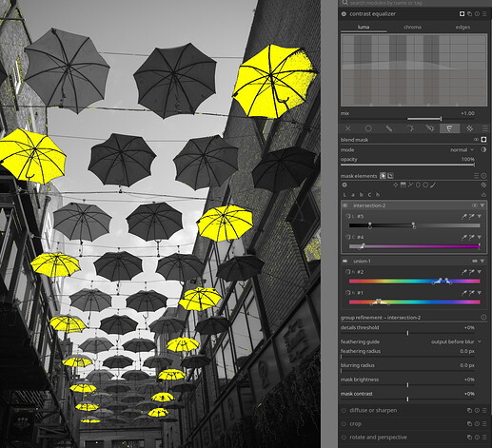Add parametric a channel element
The height and width of the screenshot is (448, 492).
[353, 195]
